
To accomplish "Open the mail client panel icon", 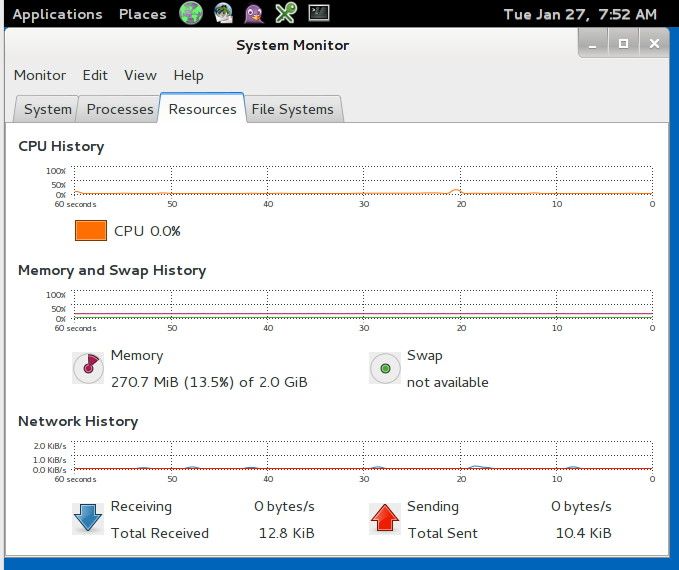I will [223, 14].
